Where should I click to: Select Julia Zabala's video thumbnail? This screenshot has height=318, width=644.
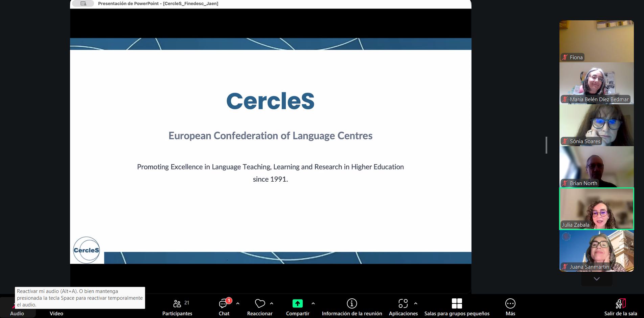pyautogui.click(x=596, y=209)
